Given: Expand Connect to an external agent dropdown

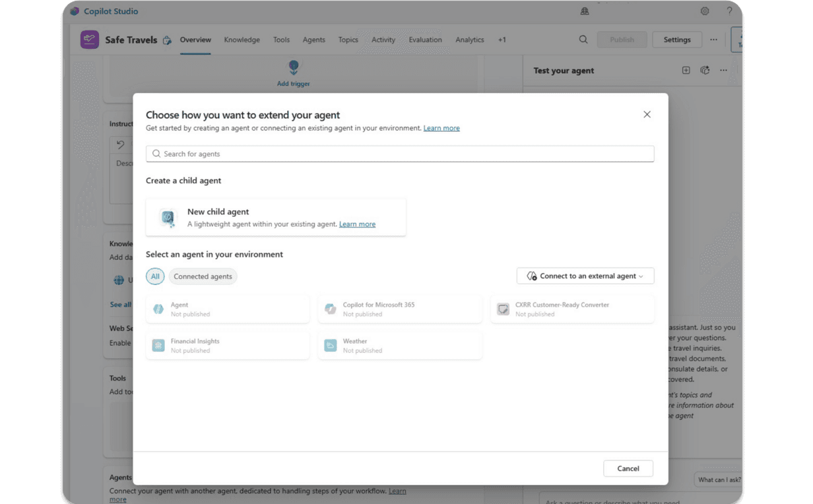Looking at the screenshot, I should pyautogui.click(x=585, y=276).
